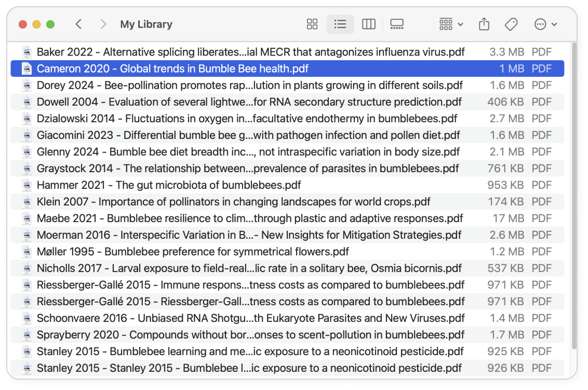Select Riessberger-Gallé 2015 Immune respons file name
The height and width of the screenshot is (390, 588).
click(250, 285)
